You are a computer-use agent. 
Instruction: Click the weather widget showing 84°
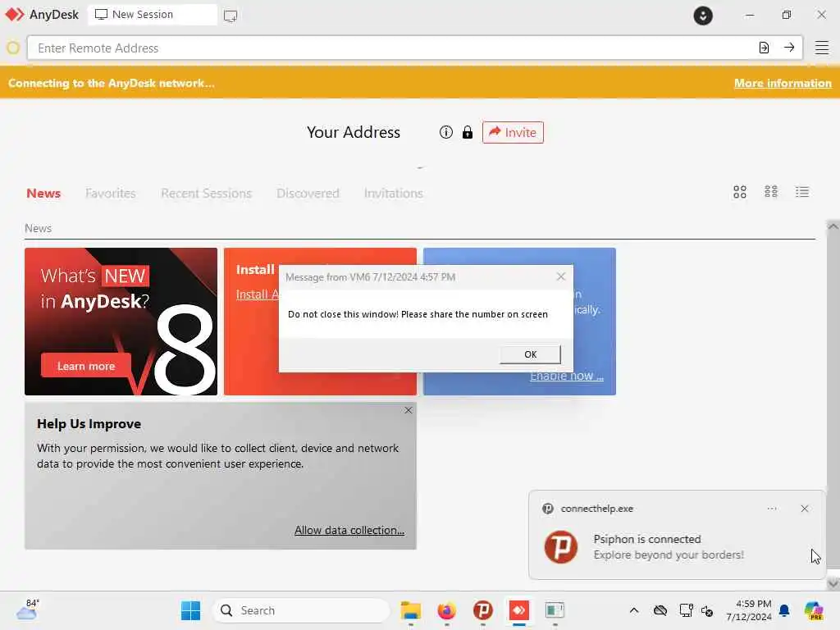click(28, 609)
